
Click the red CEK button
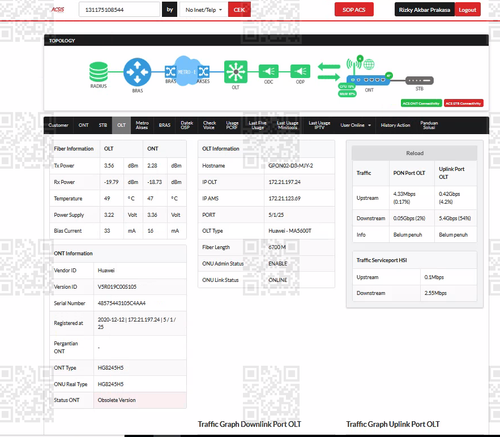[239, 10]
